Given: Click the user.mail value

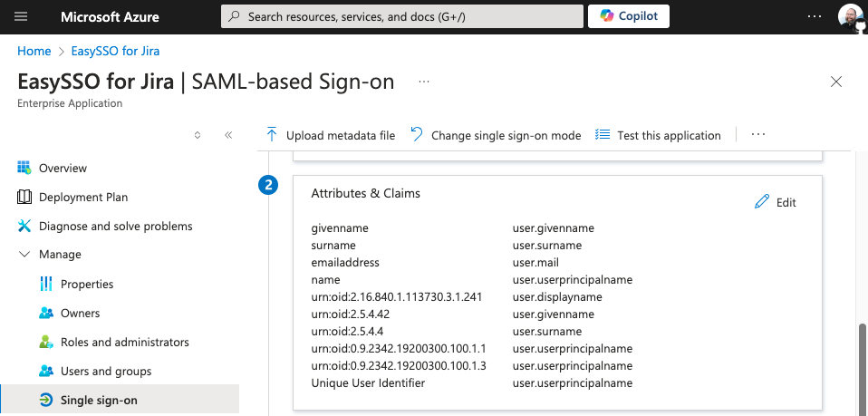Looking at the screenshot, I should 535,263.
